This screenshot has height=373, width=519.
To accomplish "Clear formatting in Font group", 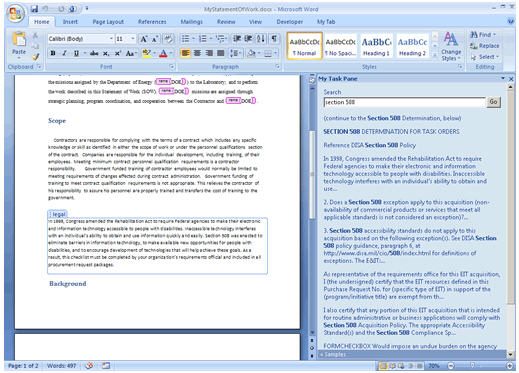I will pyautogui.click(x=169, y=39).
